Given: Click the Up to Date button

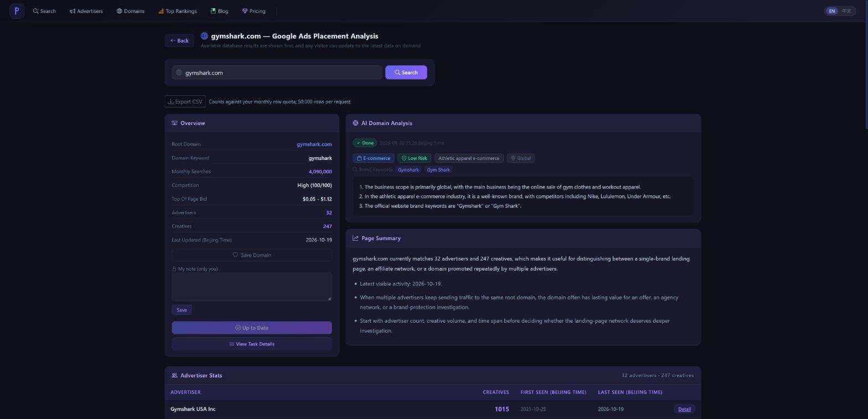Looking at the screenshot, I should (x=251, y=328).
